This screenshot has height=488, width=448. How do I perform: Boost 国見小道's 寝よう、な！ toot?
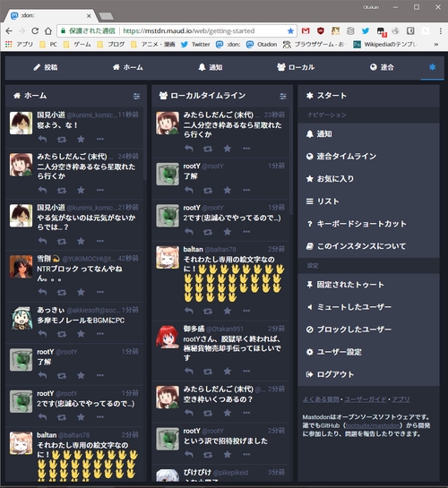click(x=62, y=139)
